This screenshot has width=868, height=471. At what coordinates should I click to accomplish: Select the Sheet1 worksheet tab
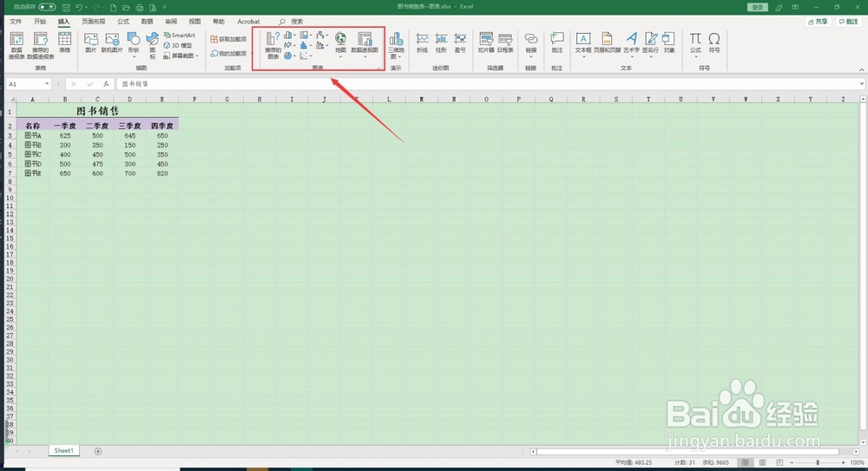(63, 450)
